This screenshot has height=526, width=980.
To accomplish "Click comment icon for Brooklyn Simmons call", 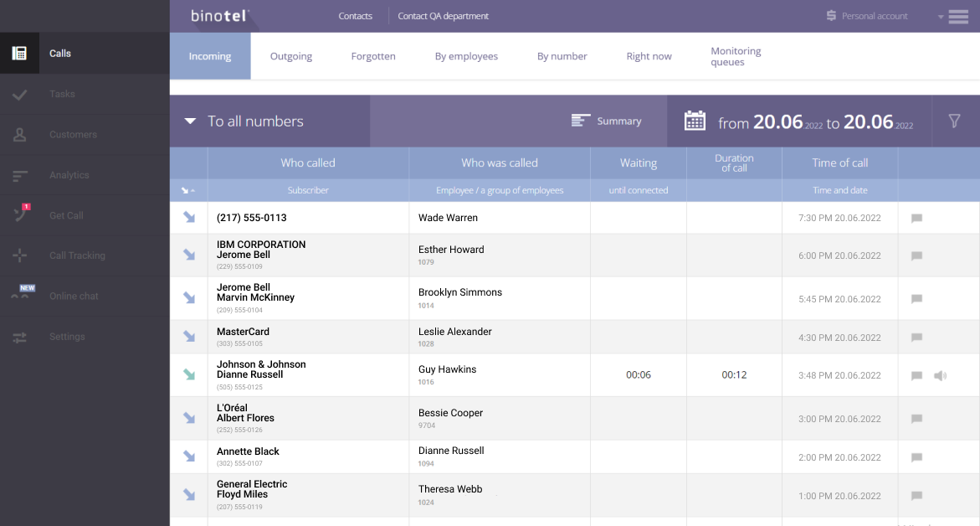I will [x=916, y=299].
